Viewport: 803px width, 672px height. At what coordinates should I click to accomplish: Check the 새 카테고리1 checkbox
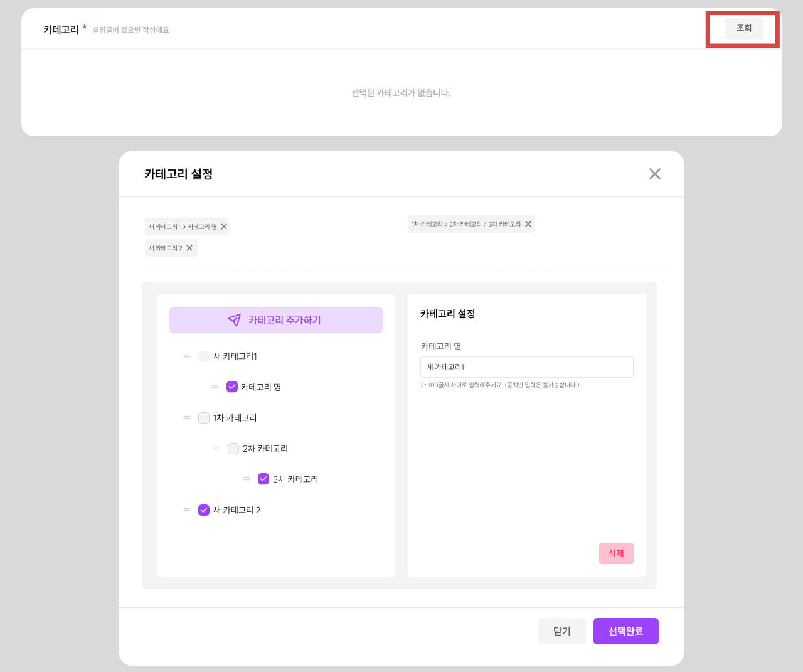point(204,356)
